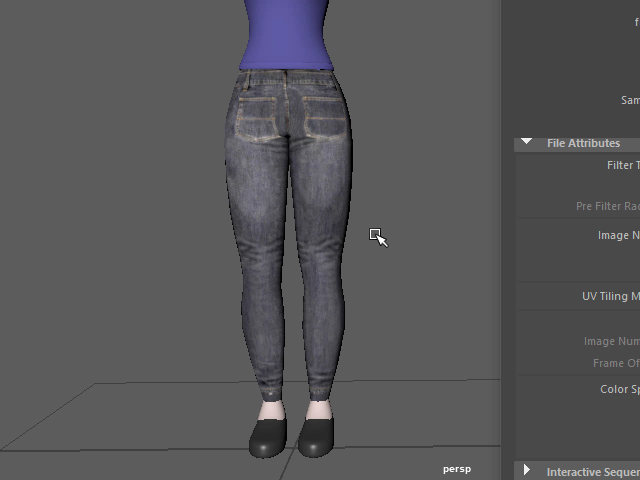
Task: Select the right back pocket of jeans
Action: (322, 116)
